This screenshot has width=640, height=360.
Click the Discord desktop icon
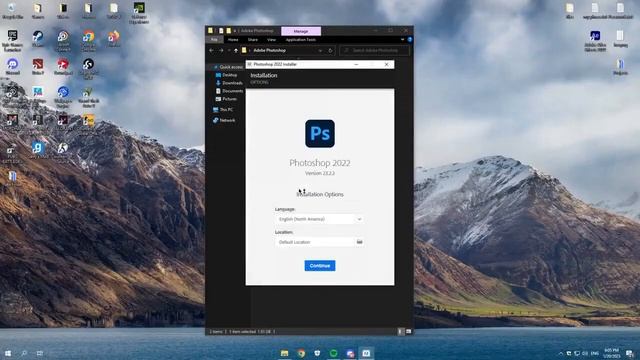point(12,67)
